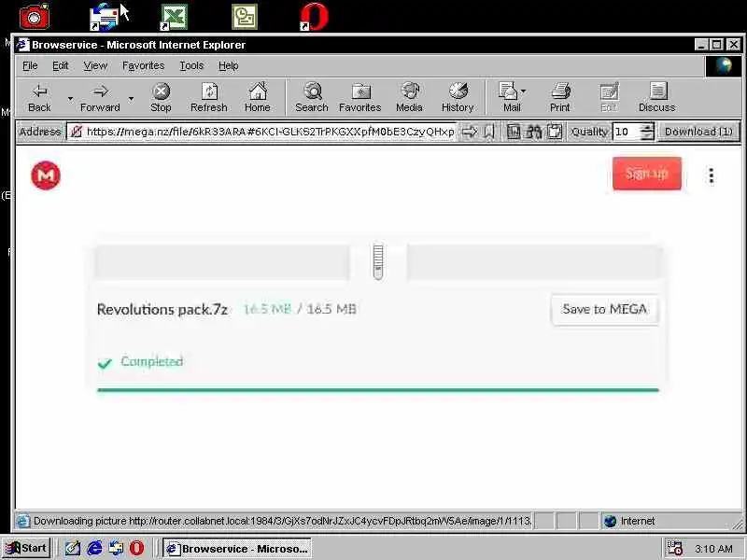Screen dimensions: 747x560
Task: Open the Opera desktop shortcut
Action: point(315,17)
